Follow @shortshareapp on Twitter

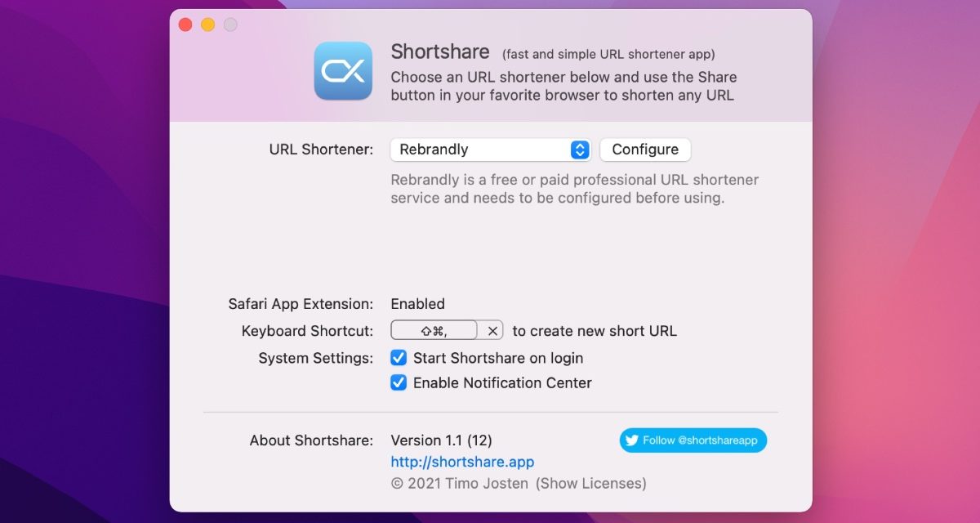693,440
